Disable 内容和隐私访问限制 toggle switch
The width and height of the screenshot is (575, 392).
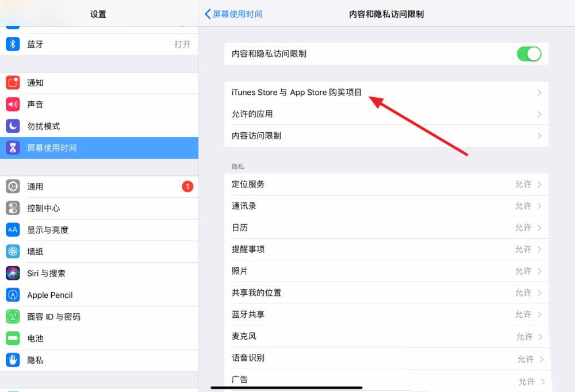(528, 54)
